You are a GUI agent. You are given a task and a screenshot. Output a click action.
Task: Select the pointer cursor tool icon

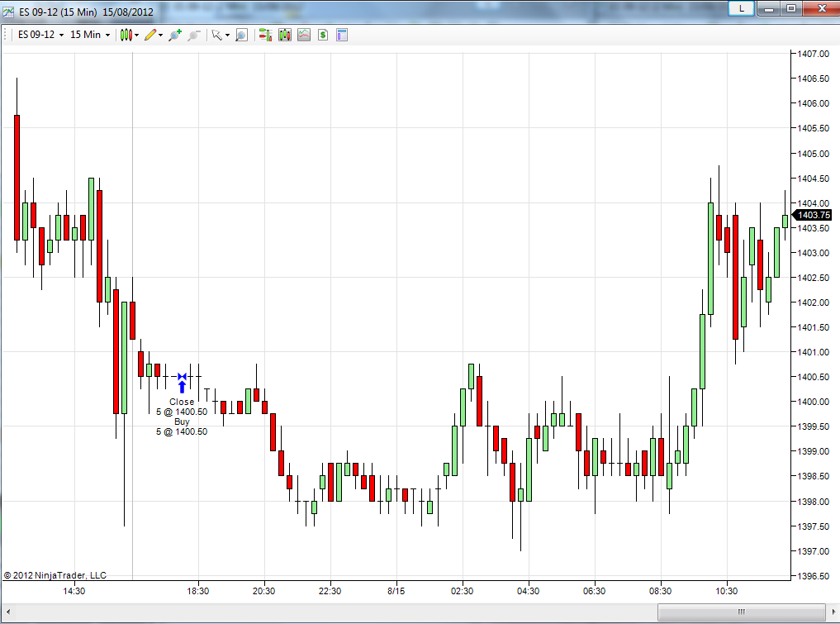216,36
